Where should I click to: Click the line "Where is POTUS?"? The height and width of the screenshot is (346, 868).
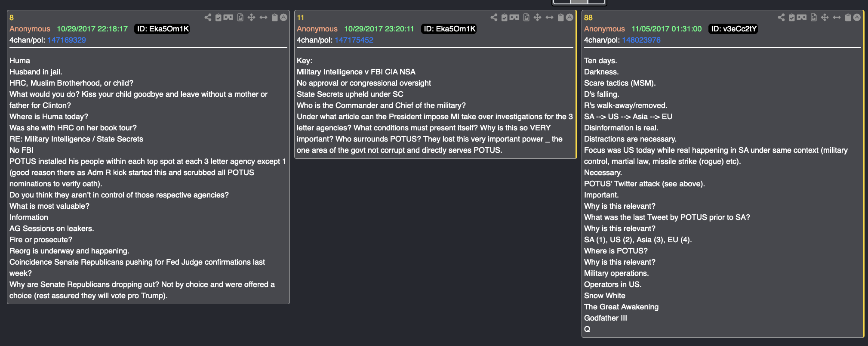(616, 251)
